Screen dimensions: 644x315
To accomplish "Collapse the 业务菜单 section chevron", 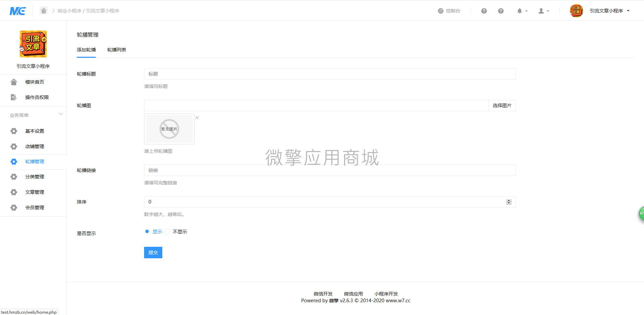I will pyautogui.click(x=61, y=114).
